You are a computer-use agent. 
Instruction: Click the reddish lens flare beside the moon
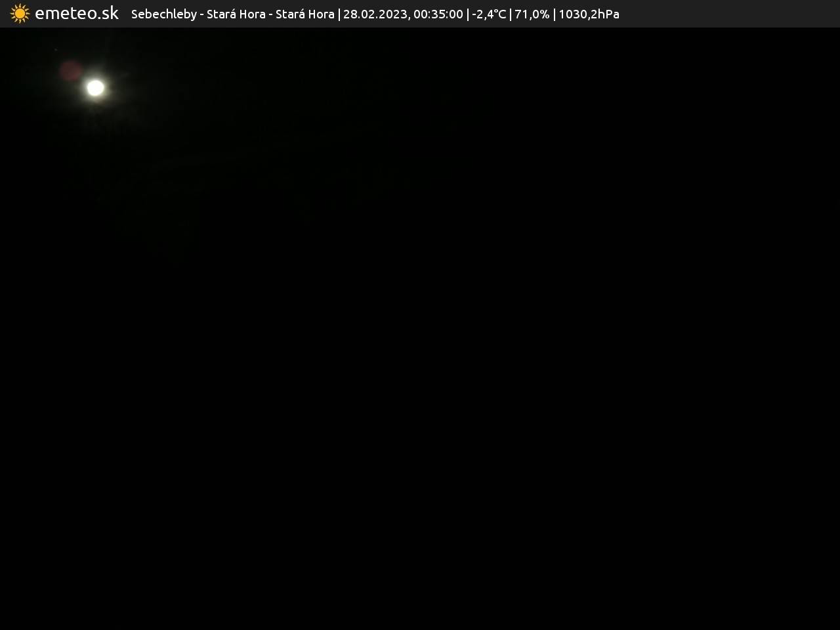click(x=70, y=71)
